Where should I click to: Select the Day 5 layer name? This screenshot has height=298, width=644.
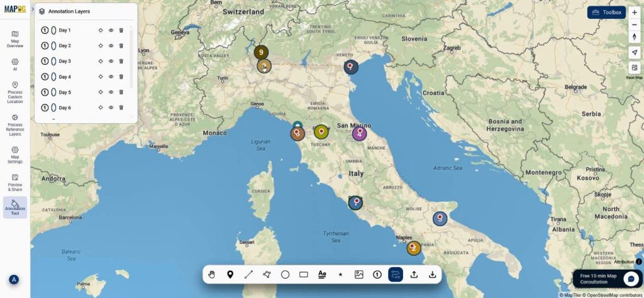(65, 92)
